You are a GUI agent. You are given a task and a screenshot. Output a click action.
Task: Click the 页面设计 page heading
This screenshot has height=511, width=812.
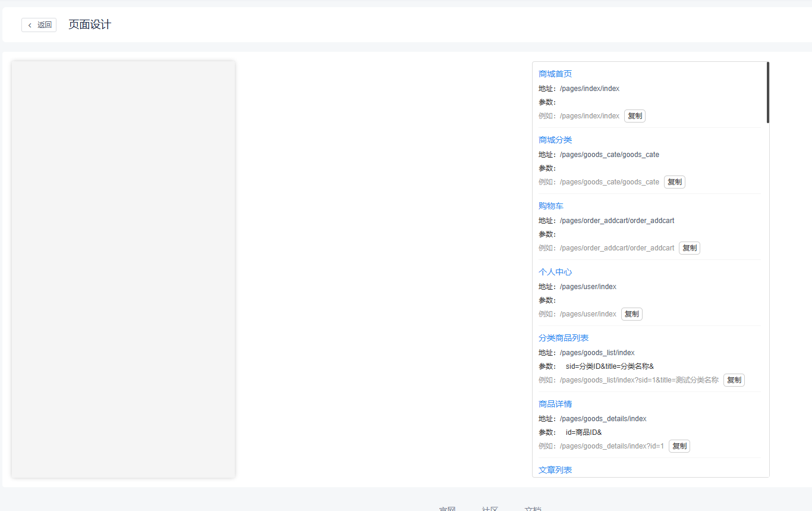(x=90, y=24)
